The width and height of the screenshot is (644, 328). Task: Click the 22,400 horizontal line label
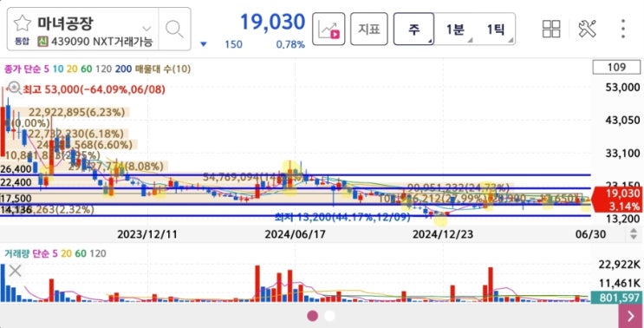(16, 182)
